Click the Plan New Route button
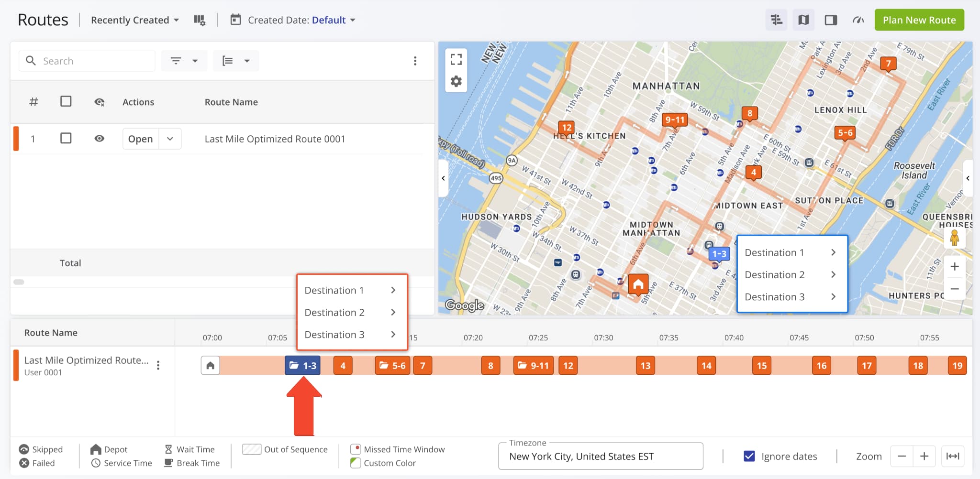Viewport: 980px width, 479px height. pyautogui.click(x=919, y=20)
